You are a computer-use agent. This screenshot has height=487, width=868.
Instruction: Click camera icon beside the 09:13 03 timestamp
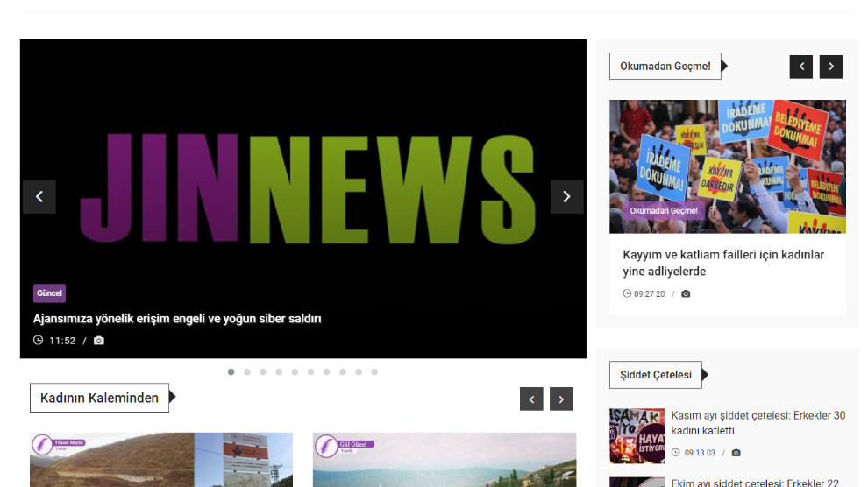click(x=736, y=453)
